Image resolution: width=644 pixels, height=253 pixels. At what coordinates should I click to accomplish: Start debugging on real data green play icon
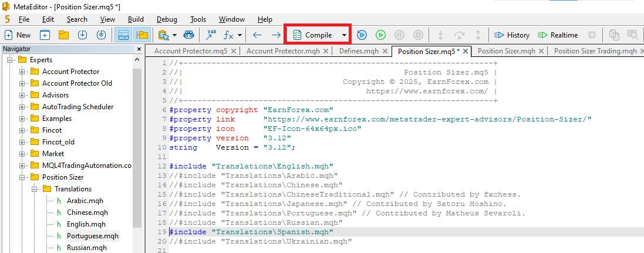point(380,35)
